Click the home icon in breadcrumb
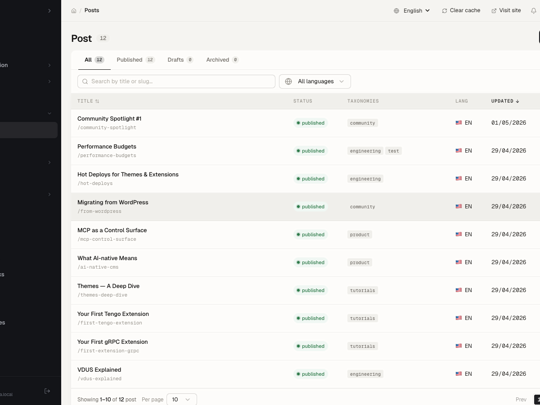 click(74, 11)
